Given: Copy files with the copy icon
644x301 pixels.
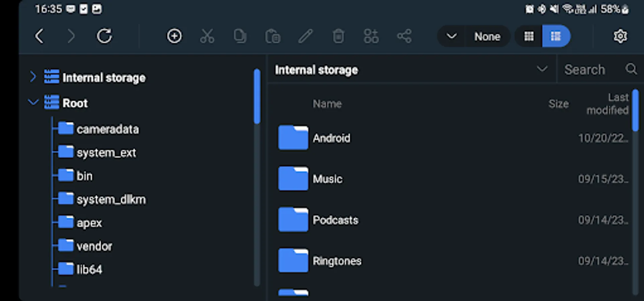Looking at the screenshot, I should [x=240, y=36].
